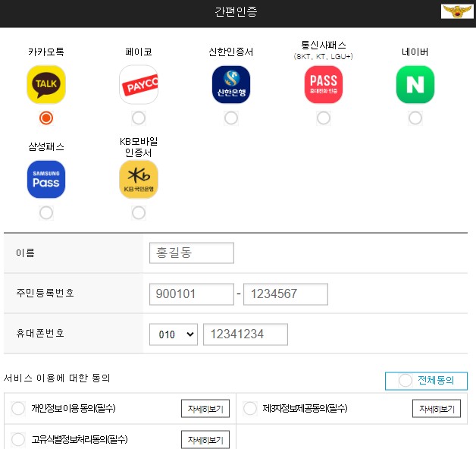Click the KB국민은행 yellow icon
This screenshot has height=449, width=476.
(139, 180)
